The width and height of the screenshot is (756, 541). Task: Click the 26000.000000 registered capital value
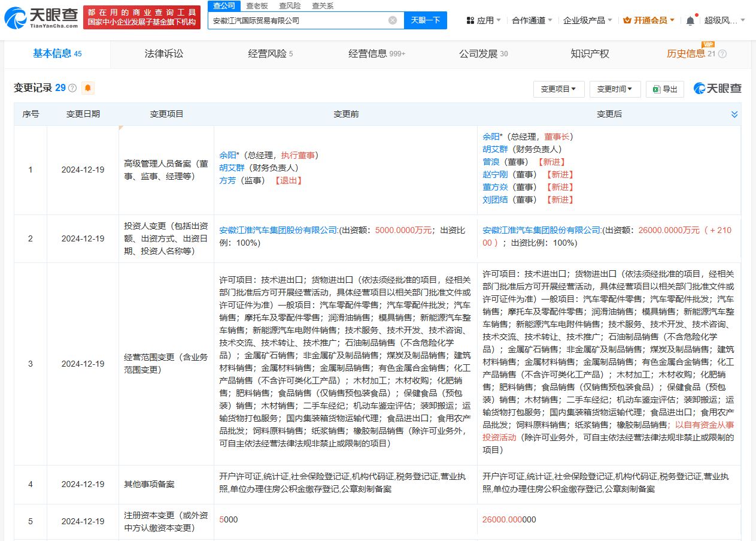point(509,519)
